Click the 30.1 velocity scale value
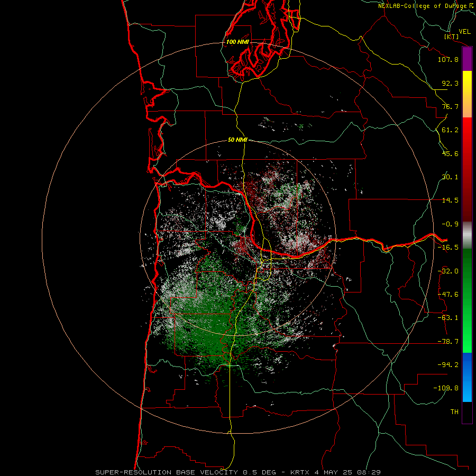 (450, 177)
